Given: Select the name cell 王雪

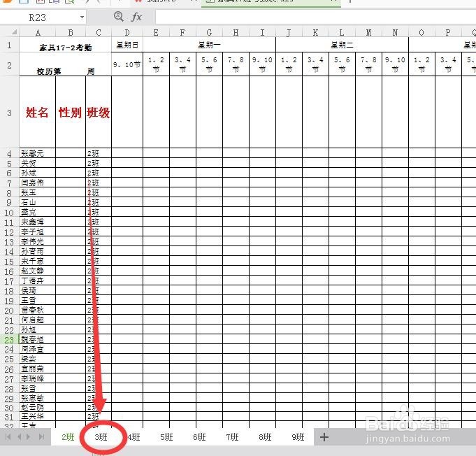Looking at the screenshot, I should (x=37, y=301).
